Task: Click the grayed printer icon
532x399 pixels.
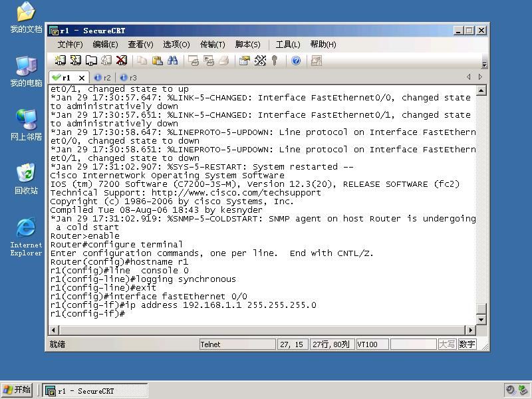Action: pos(224,61)
